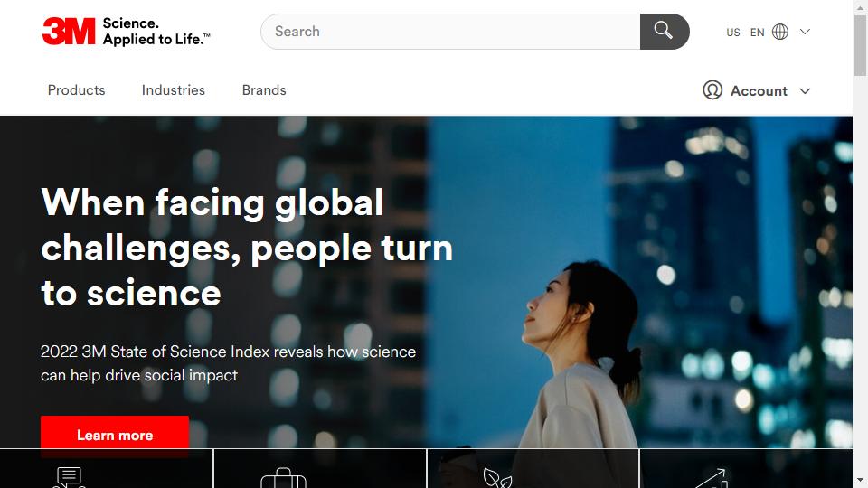
Task: Click the text "2022 3M State of Science Index"
Action: [155, 352]
